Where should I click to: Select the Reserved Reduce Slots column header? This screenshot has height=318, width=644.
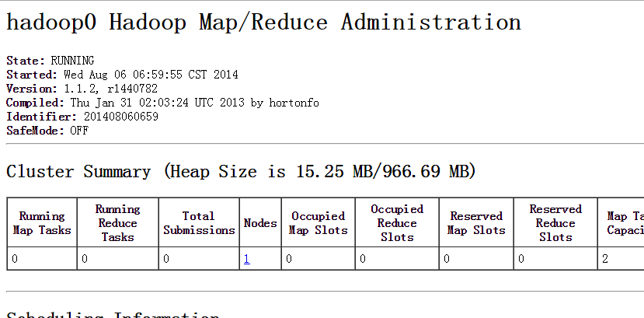click(x=555, y=223)
